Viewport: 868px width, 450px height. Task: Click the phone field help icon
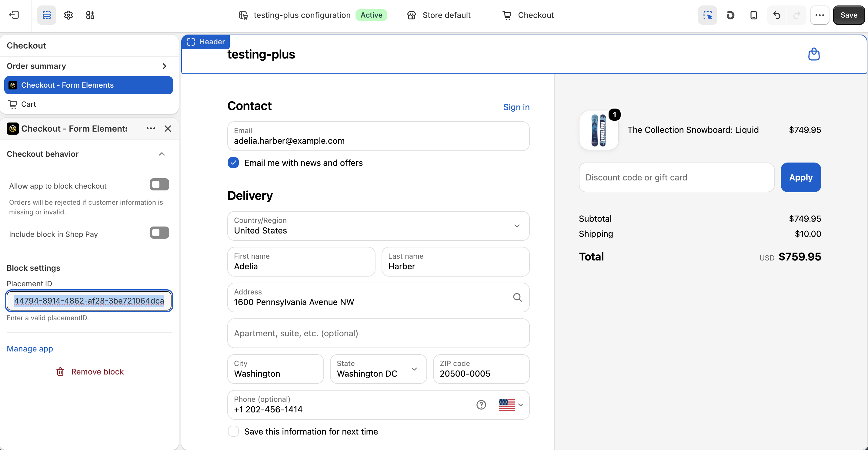pyautogui.click(x=481, y=405)
